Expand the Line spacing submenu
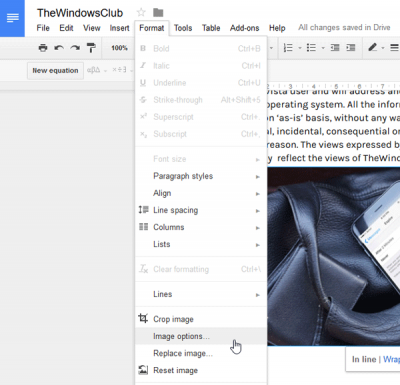Image resolution: width=400 pixels, height=385 pixels. (x=201, y=210)
